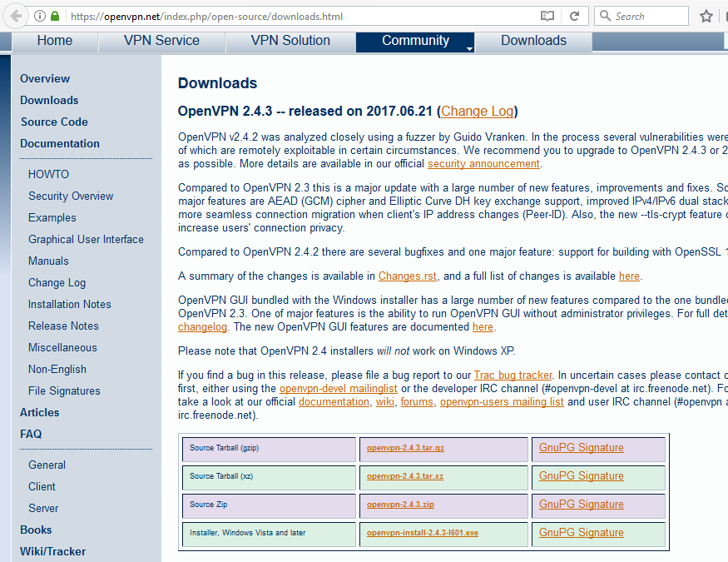The width and height of the screenshot is (728, 562).
Task: Open the General FAQ sidebar item
Action: click(x=47, y=465)
